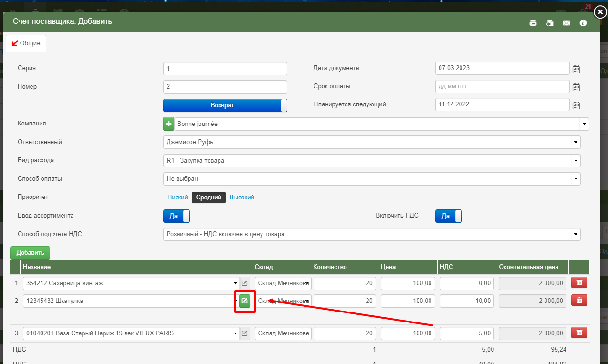Viewport: 608px width, 364px height.
Task: Close the supplier invoice dialog
Action: tap(600, 12)
